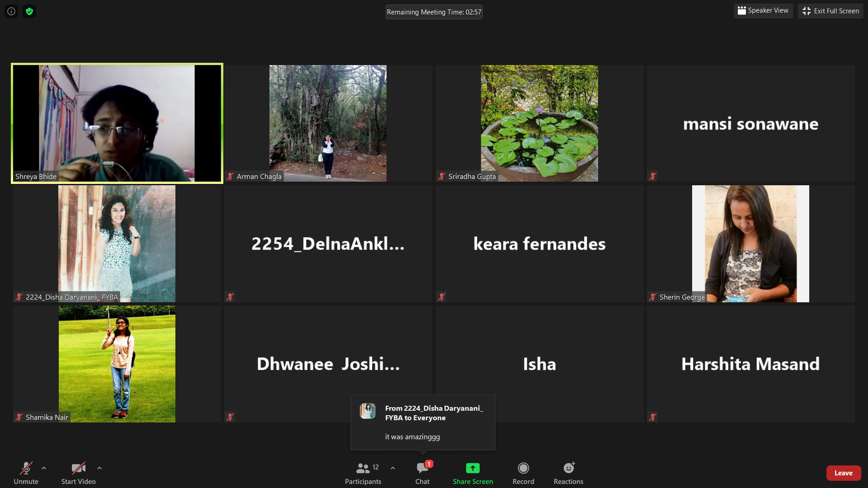This screenshot has height=488, width=868.
Task: Click Exit Full Screen
Action: (x=830, y=11)
